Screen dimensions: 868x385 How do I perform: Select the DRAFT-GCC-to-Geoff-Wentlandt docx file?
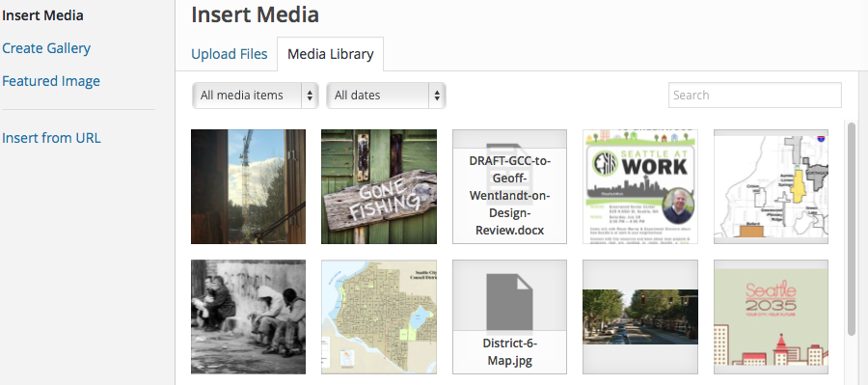point(509,186)
